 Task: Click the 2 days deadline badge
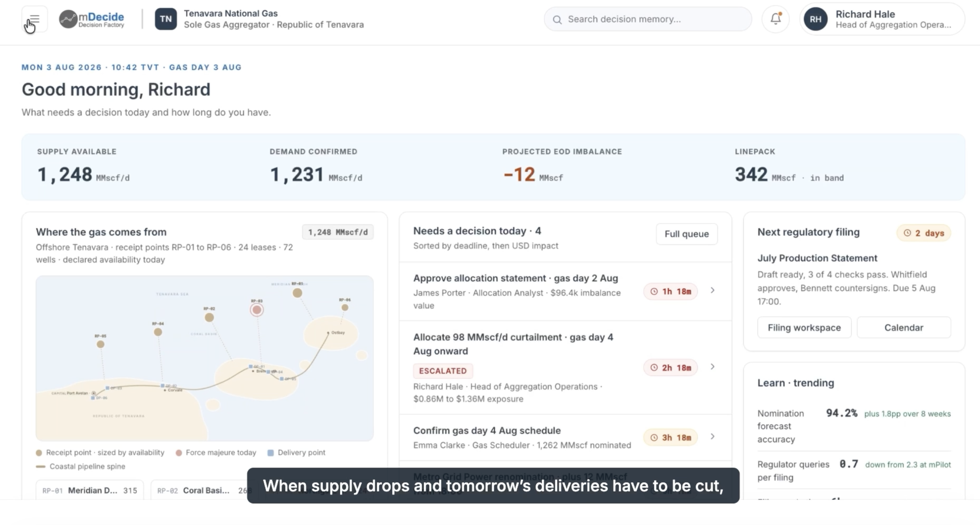click(924, 233)
